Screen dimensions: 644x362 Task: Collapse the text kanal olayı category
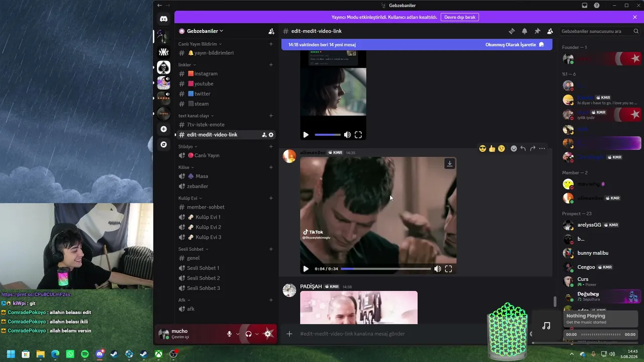point(196,116)
